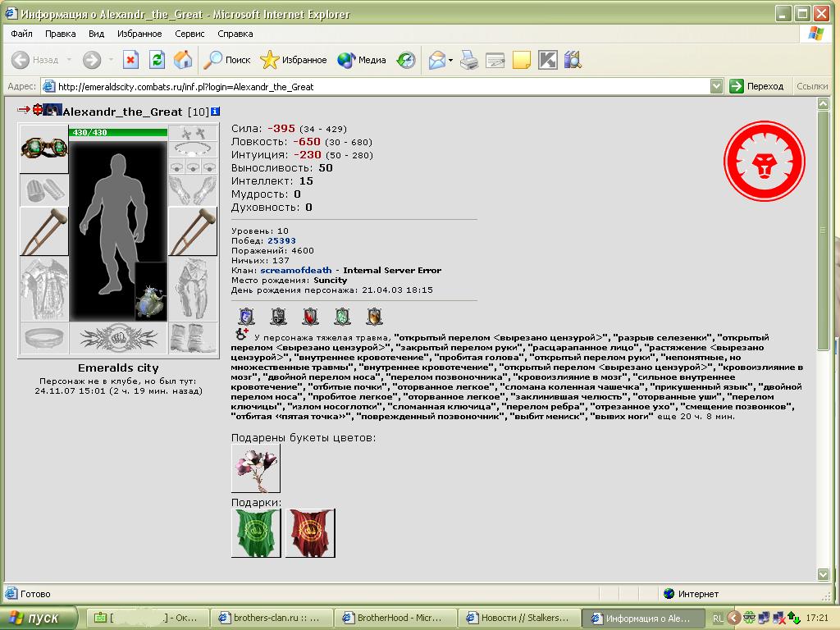Click the gifted flower bouquet image
This screenshot has height=630, width=840.
click(x=256, y=468)
